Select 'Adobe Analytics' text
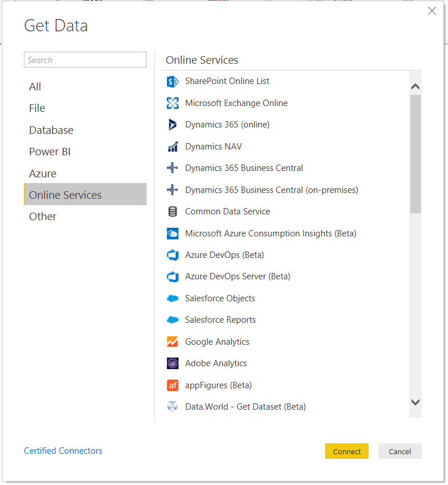 (x=216, y=363)
